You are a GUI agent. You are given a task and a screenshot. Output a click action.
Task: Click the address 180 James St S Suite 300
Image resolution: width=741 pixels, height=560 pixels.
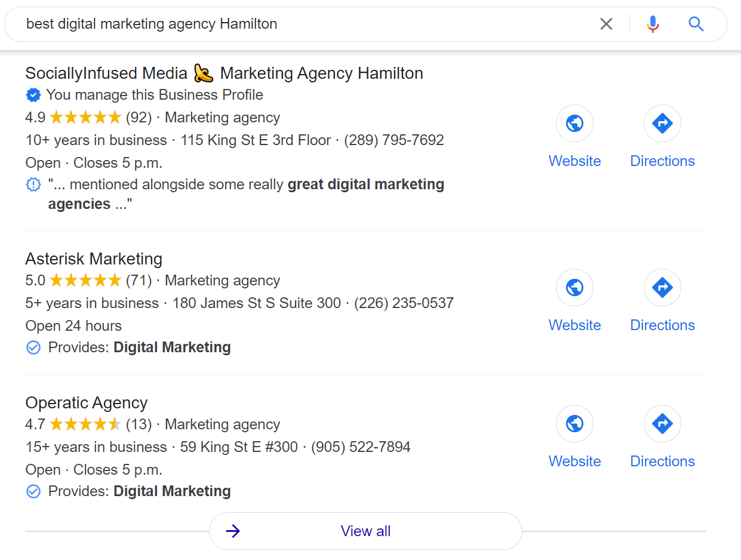click(x=257, y=303)
